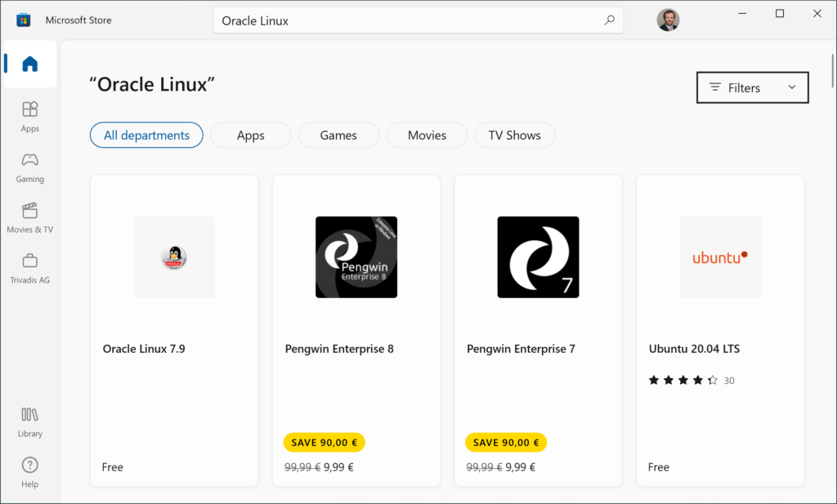
Task: Open the Pengwin Enterprise 8 title
Action: (x=339, y=349)
